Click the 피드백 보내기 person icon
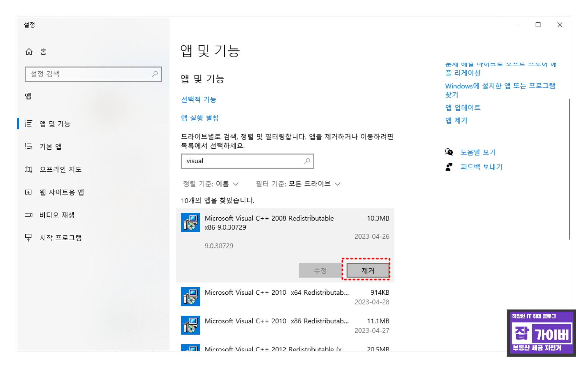Screen dimensions: 588x368 click(449, 167)
